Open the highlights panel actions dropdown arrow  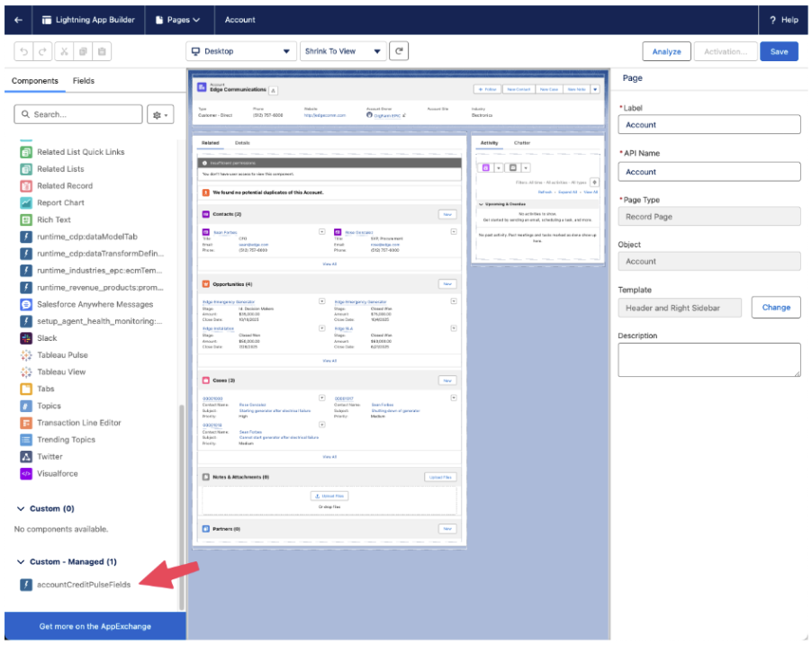coord(595,90)
